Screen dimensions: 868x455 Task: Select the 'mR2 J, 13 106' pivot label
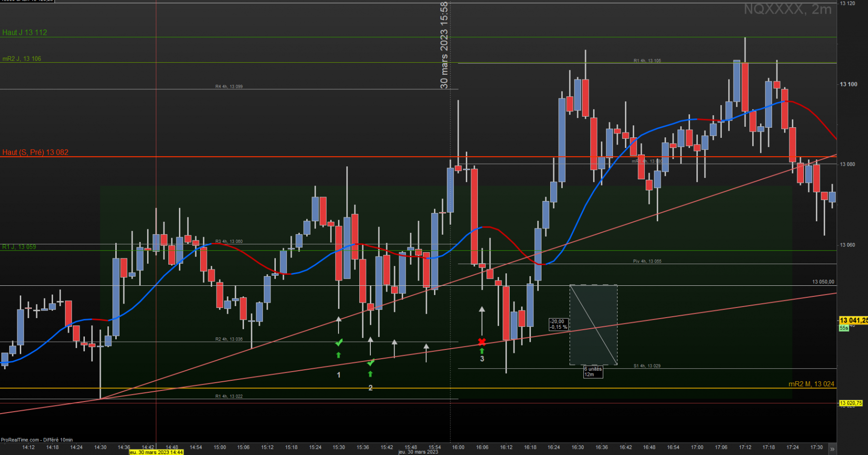point(22,59)
